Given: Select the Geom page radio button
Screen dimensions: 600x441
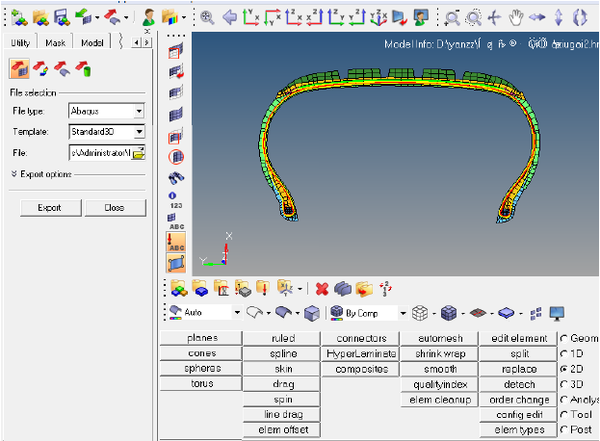Looking at the screenshot, I should click(x=563, y=339).
